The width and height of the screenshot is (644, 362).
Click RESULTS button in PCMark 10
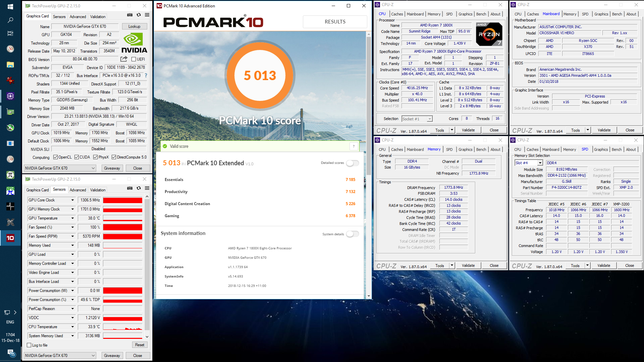coord(335,22)
